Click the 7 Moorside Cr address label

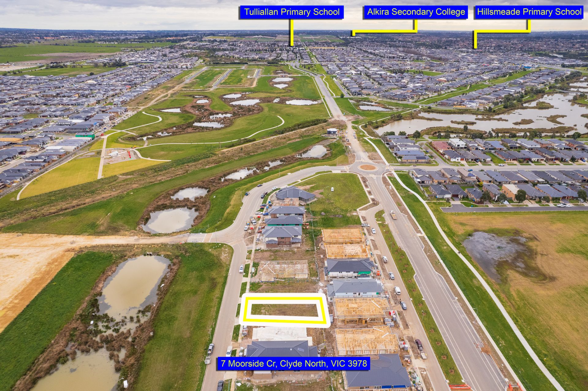pyautogui.click(x=294, y=364)
